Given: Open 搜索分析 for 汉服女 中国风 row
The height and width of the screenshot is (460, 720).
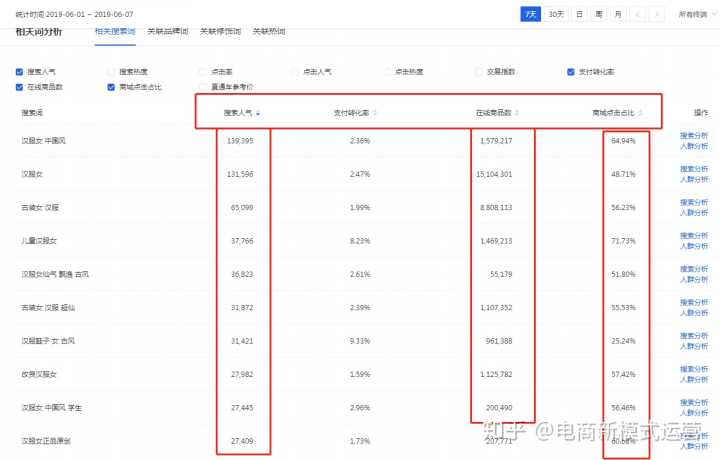Looking at the screenshot, I should pyautogui.click(x=694, y=135).
